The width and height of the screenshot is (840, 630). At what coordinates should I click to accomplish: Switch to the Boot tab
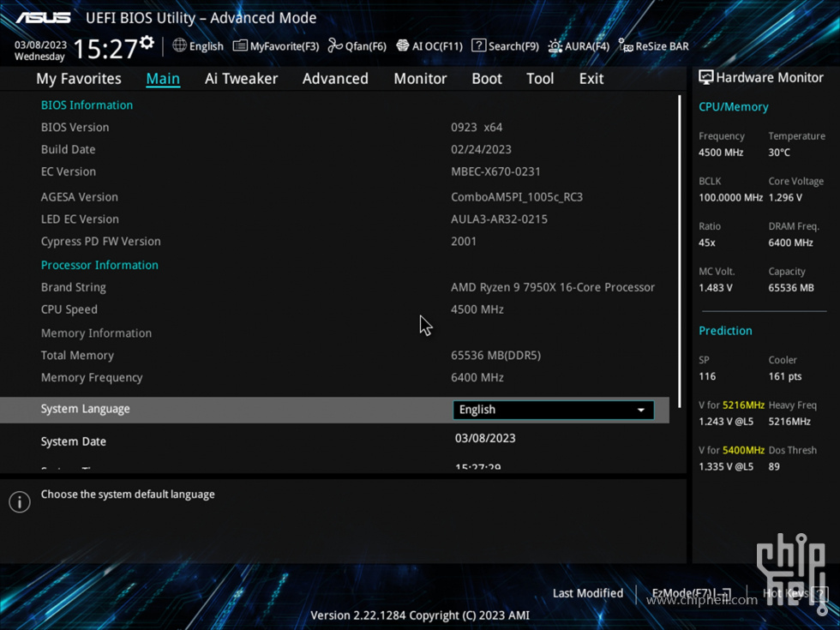pyautogui.click(x=487, y=79)
